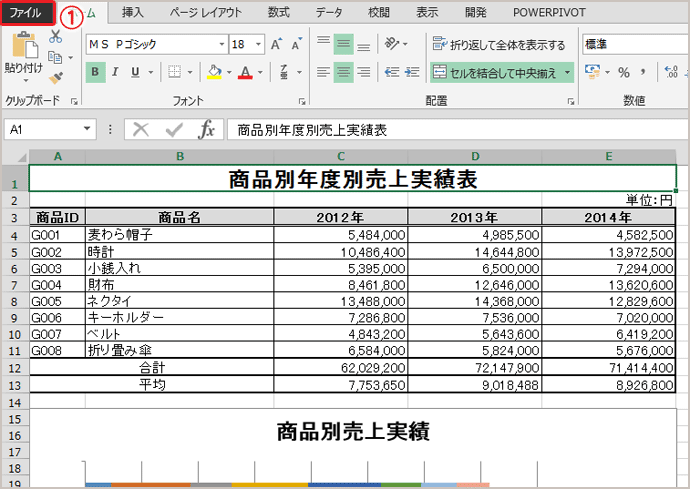Switch to the 挿入 ribbon tab
Image resolution: width=690 pixels, height=489 pixels.
point(132,12)
